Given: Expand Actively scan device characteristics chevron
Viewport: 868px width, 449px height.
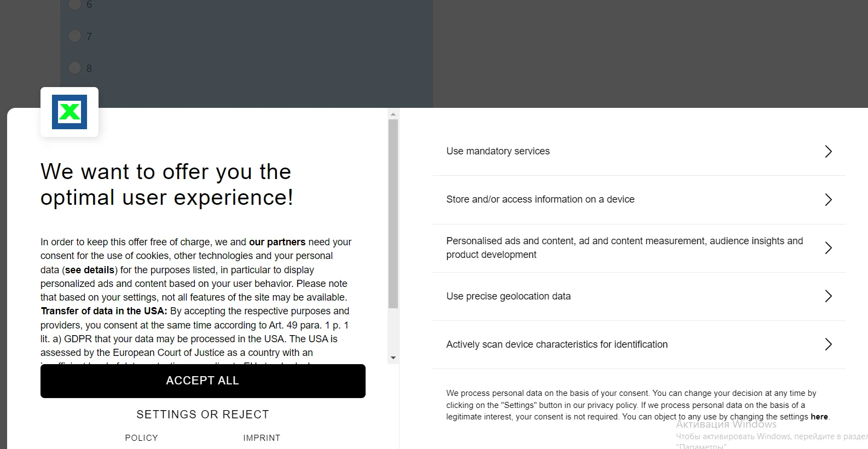Looking at the screenshot, I should 828,344.
